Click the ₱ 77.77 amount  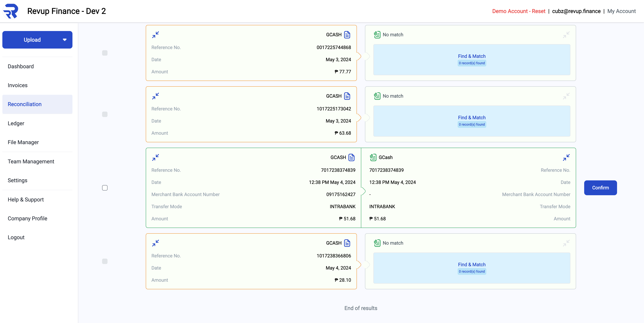pos(343,72)
